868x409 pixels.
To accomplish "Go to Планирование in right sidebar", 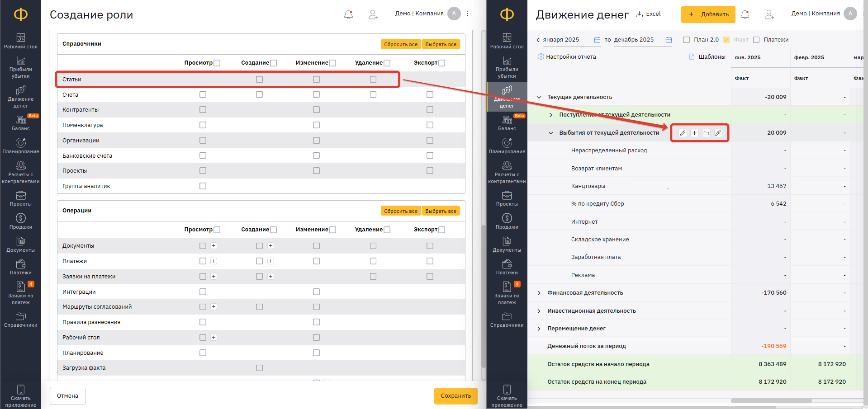I will [x=507, y=146].
